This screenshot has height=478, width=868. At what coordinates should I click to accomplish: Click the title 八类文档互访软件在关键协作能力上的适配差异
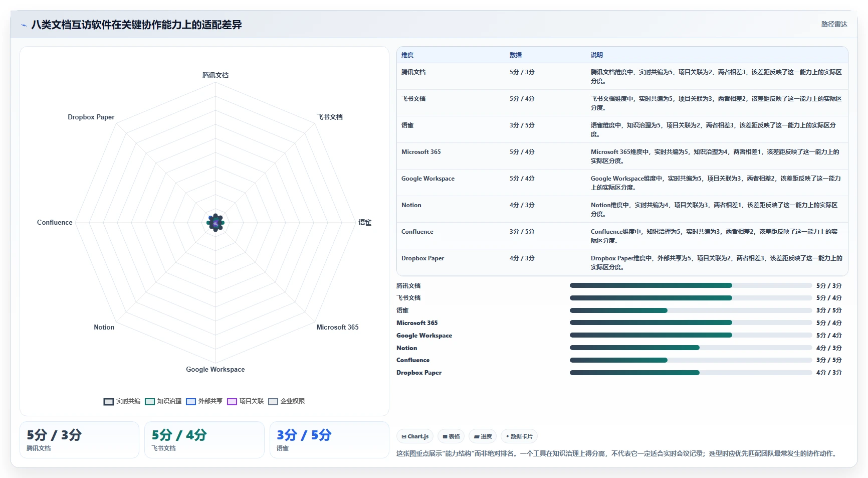pos(136,25)
